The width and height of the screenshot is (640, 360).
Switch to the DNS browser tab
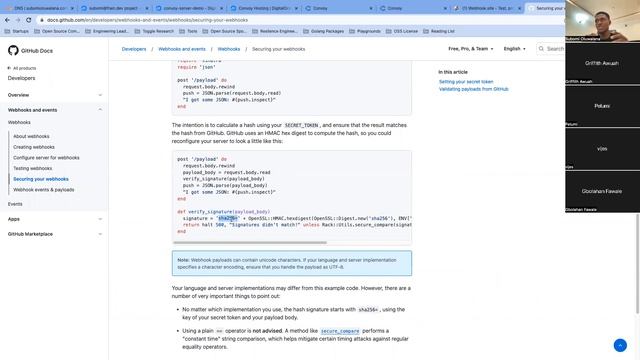tap(39, 8)
